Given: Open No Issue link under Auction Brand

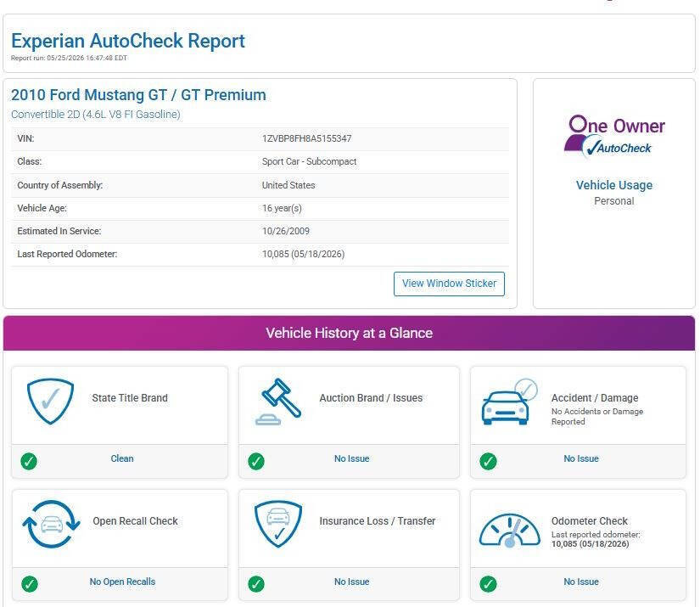Looking at the screenshot, I should click(352, 458).
